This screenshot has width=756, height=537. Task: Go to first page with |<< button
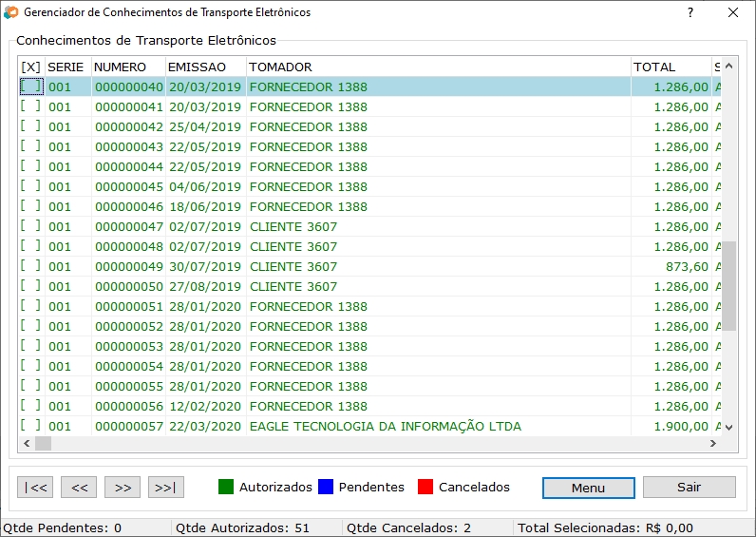coord(35,488)
